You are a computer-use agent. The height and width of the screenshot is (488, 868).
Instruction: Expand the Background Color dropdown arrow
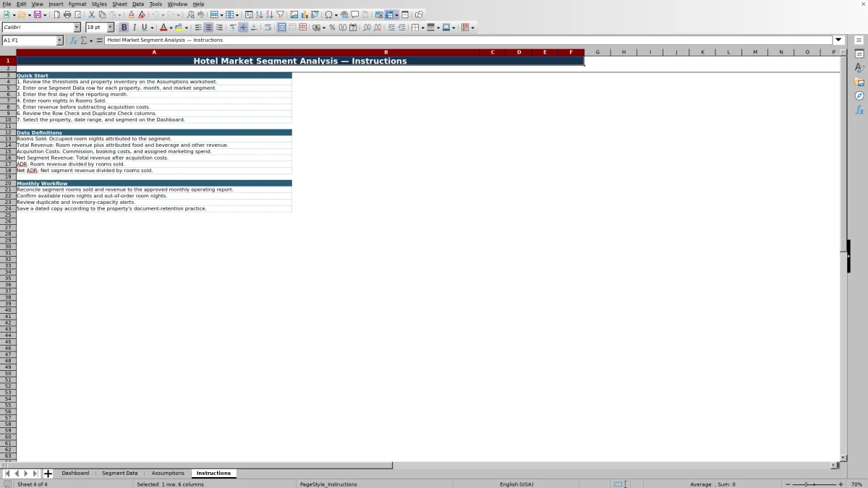coord(187,27)
